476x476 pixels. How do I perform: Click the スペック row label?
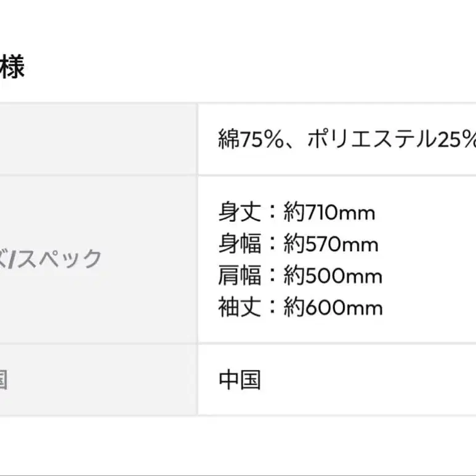(x=50, y=259)
